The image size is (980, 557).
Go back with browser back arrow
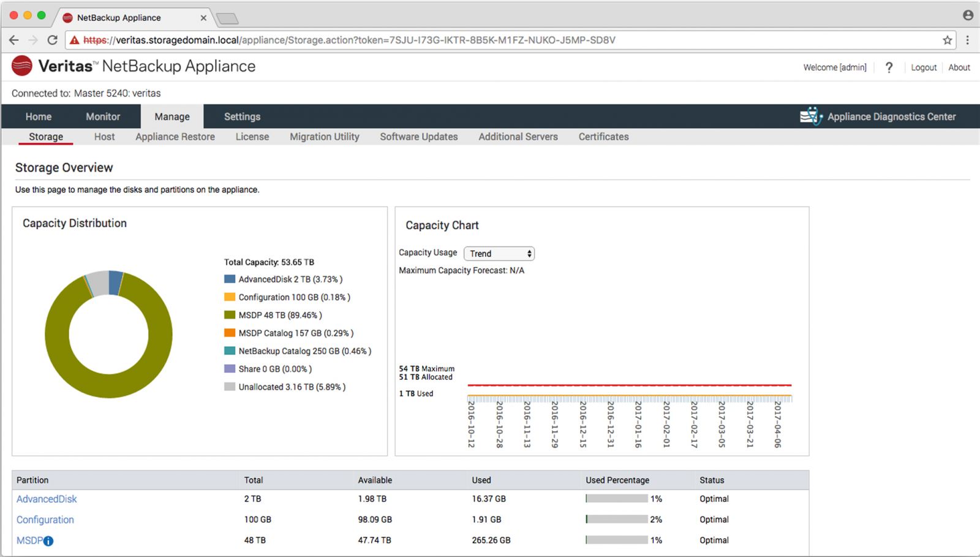[13, 40]
